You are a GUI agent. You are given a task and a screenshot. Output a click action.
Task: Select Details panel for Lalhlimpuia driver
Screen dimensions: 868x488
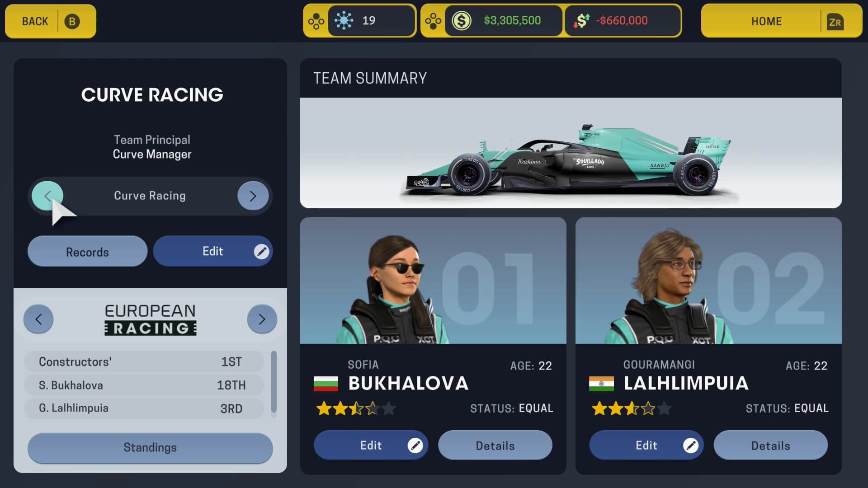(771, 445)
